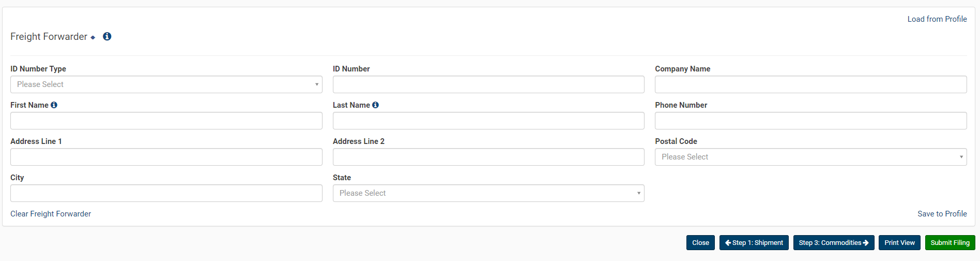
Task: Open the ID Number Type dropdown
Action: pyautogui.click(x=166, y=84)
